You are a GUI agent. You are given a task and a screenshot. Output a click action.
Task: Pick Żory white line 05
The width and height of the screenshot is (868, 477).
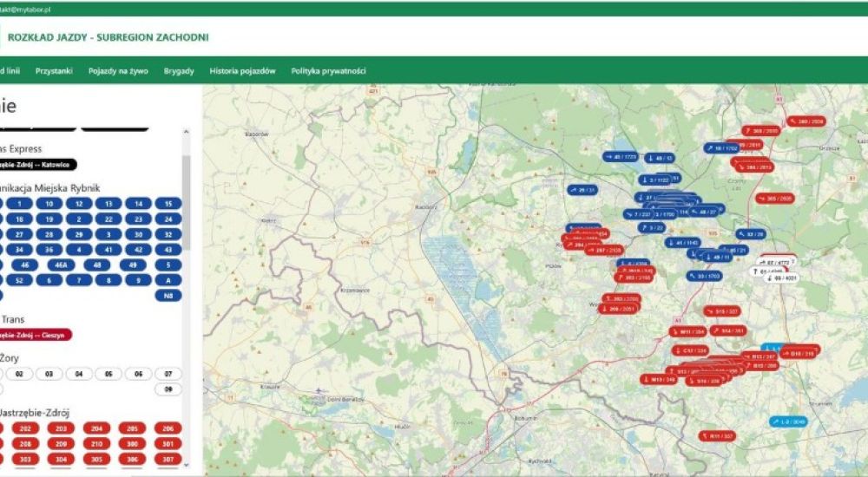pos(108,374)
